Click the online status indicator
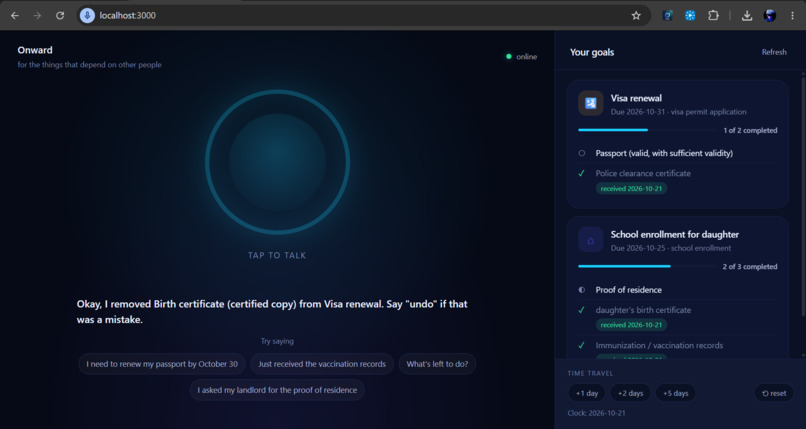 click(521, 57)
